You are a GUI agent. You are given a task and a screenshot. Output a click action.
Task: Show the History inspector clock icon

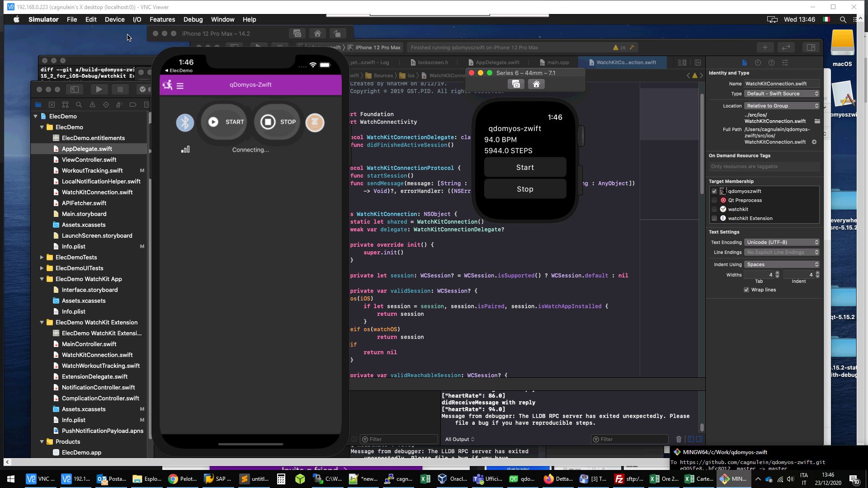coord(758,62)
